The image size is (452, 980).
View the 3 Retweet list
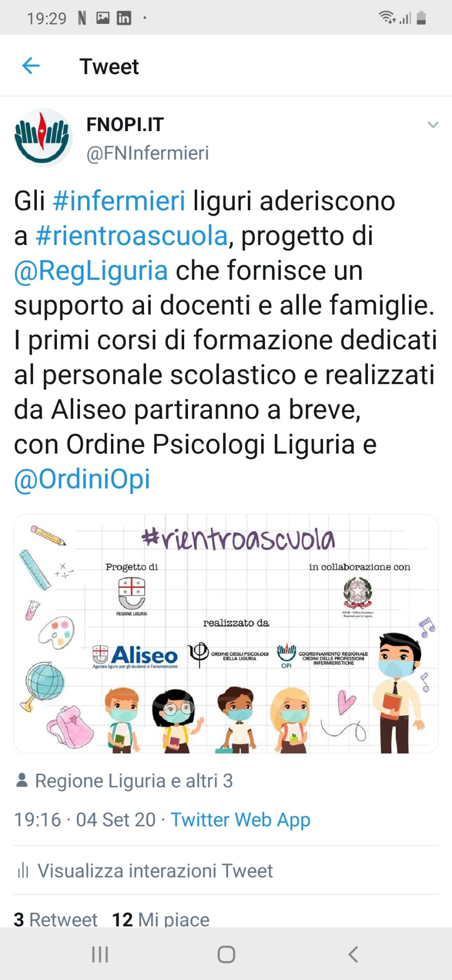pos(55,919)
